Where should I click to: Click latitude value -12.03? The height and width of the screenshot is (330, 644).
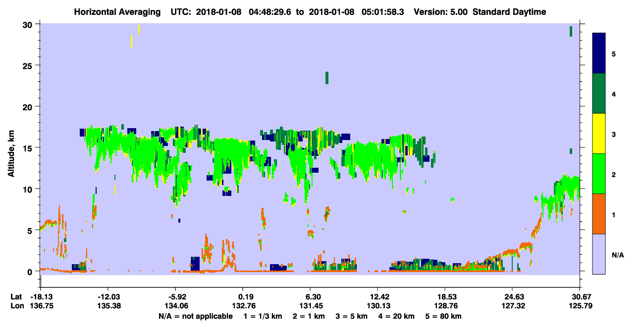[107, 297]
